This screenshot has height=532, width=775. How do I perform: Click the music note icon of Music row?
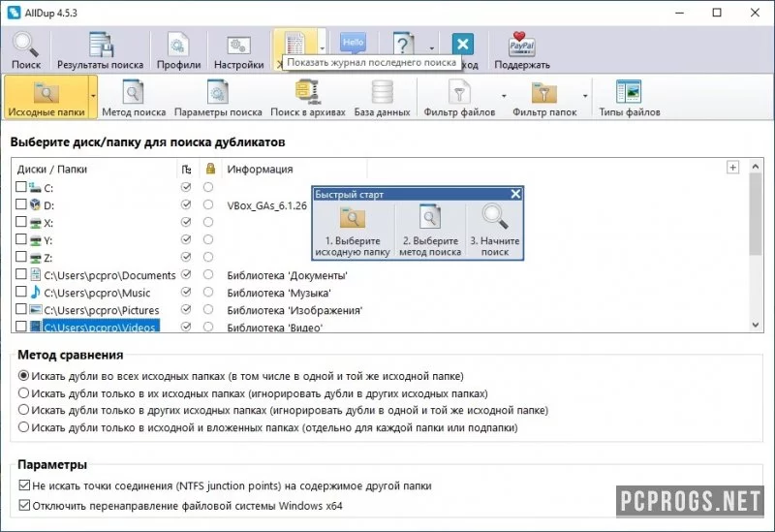coord(35,292)
